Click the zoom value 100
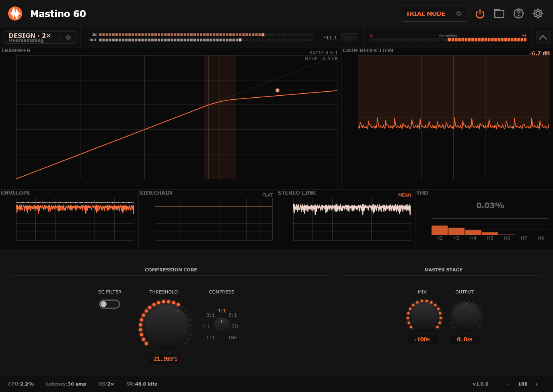553x392 pixels. pyautogui.click(x=523, y=384)
